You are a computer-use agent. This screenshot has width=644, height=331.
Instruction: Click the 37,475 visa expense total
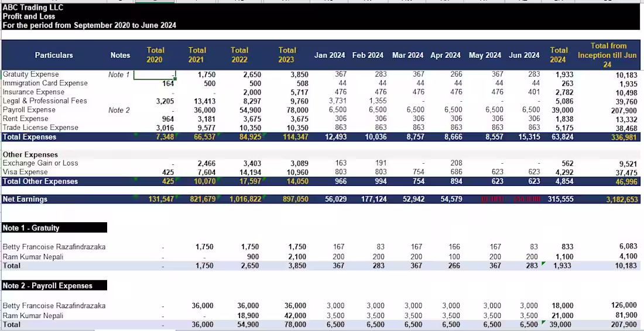click(626, 173)
